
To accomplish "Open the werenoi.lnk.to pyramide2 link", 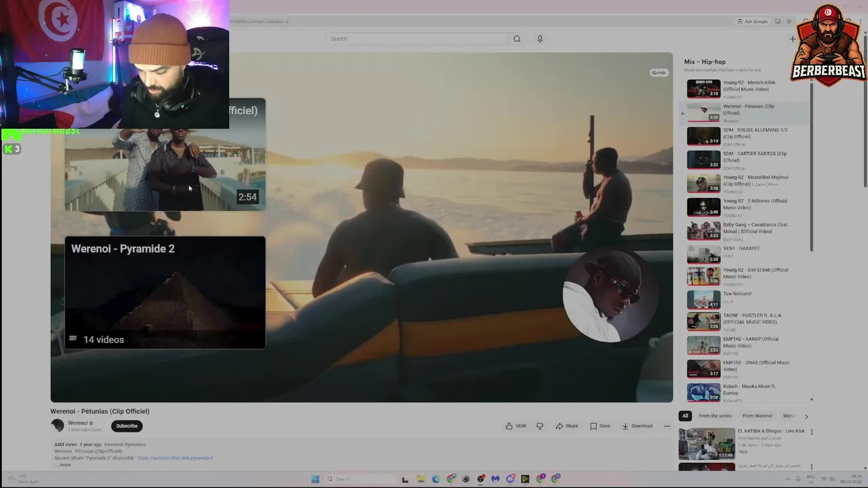I will 175,458.
